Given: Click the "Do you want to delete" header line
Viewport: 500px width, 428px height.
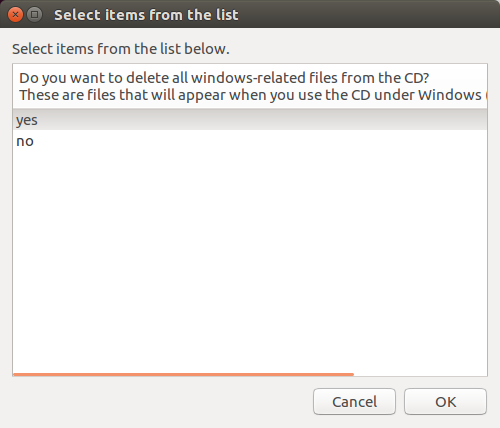Looking at the screenshot, I should coord(224,78).
